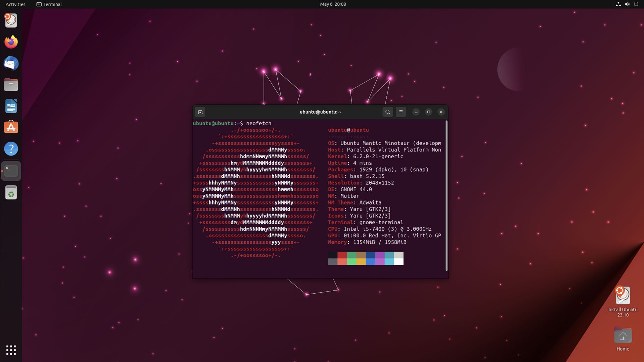The height and width of the screenshot is (362, 644).
Task: Open the system status tray menu
Action: (627, 4)
